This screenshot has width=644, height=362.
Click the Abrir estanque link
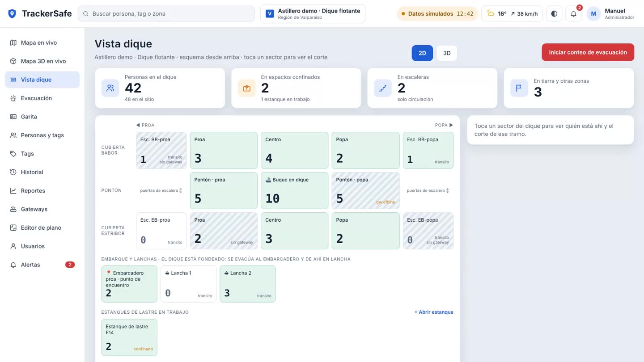(x=434, y=312)
